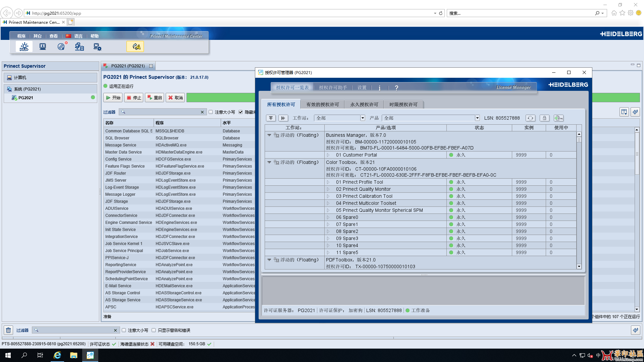The width and height of the screenshot is (644, 362).
Task: Click the refresh licenses icon button
Action: click(x=530, y=118)
